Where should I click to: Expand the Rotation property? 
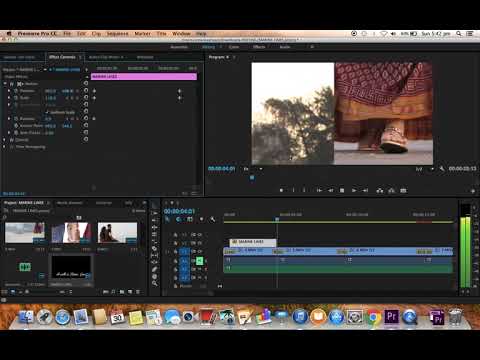tap(9, 119)
